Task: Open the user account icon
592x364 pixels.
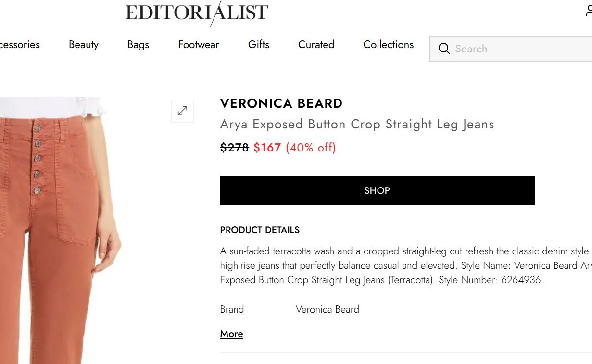Action: (x=589, y=11)
